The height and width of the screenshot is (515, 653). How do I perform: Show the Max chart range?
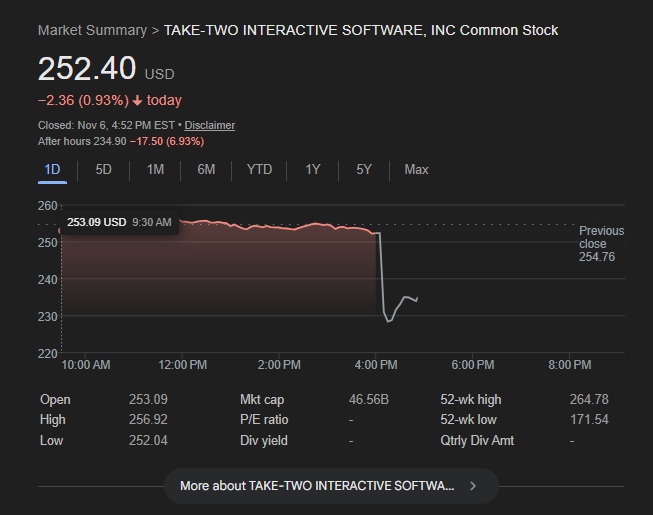pos(416,169)
